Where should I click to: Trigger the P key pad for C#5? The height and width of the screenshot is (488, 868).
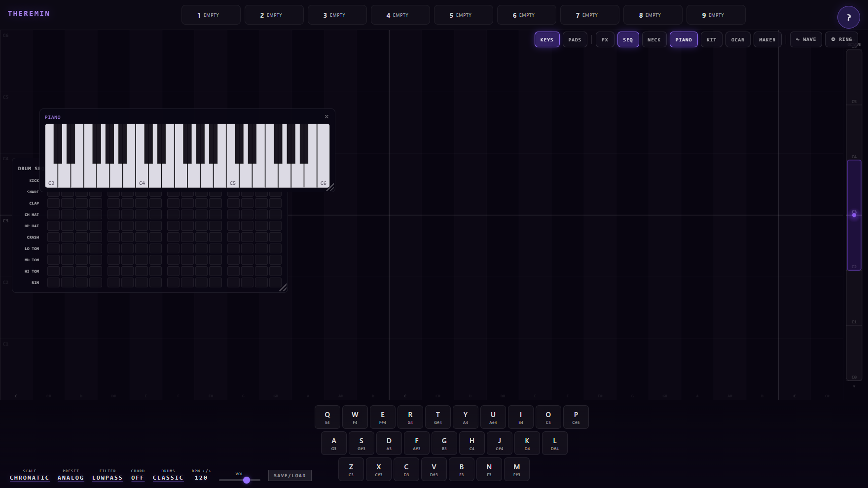[576, 417]
